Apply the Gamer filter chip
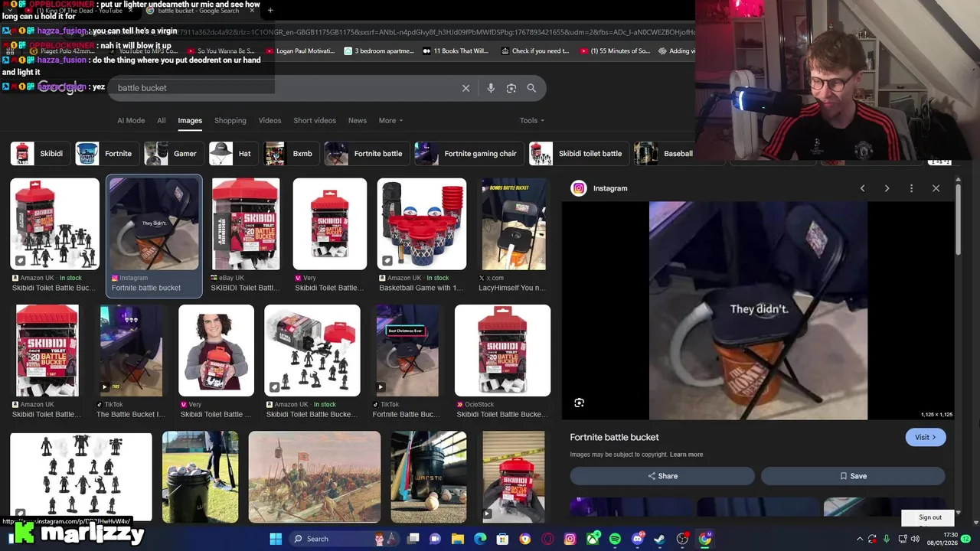Viewport: 980px width, 551px height. [174, 154]
